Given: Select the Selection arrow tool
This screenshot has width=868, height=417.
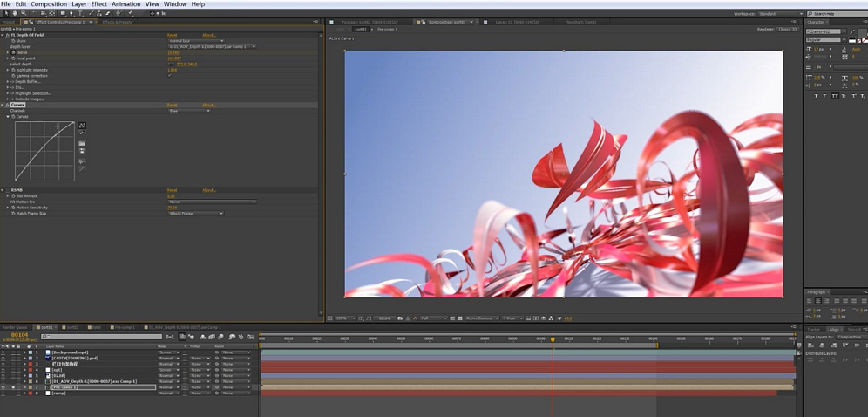Looking at the screenshot, I should pyautogui.click(x=7, y=13).
